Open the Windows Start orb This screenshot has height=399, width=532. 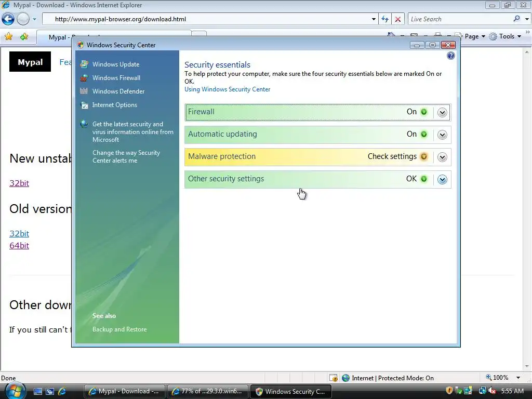click(15, 391)
